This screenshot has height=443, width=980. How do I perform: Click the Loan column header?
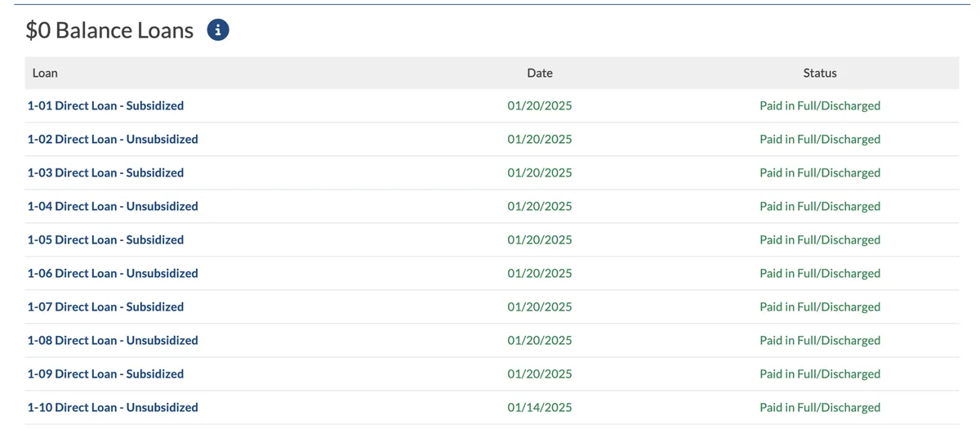pyautogui.click(x=45, y=73)
